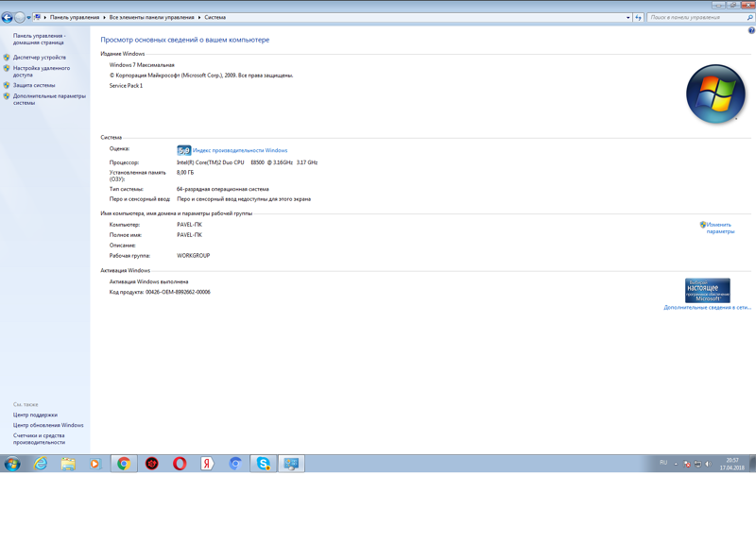Screen dimensions: 756x543
Task: Open Windows Media Player from the taskbar
Action: (95, 464)
